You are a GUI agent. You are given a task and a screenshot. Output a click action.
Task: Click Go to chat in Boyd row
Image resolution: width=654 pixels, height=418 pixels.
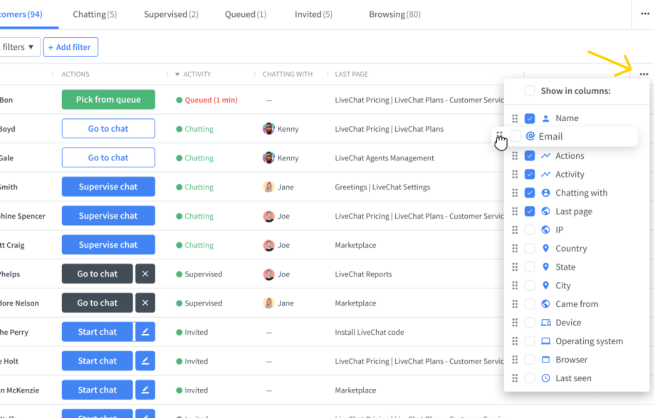coord(108,128)
